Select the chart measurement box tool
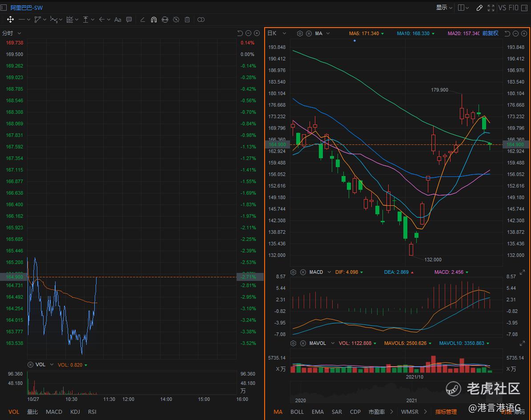531x420 pixels. pyautogui.click(x=70, y=20)
